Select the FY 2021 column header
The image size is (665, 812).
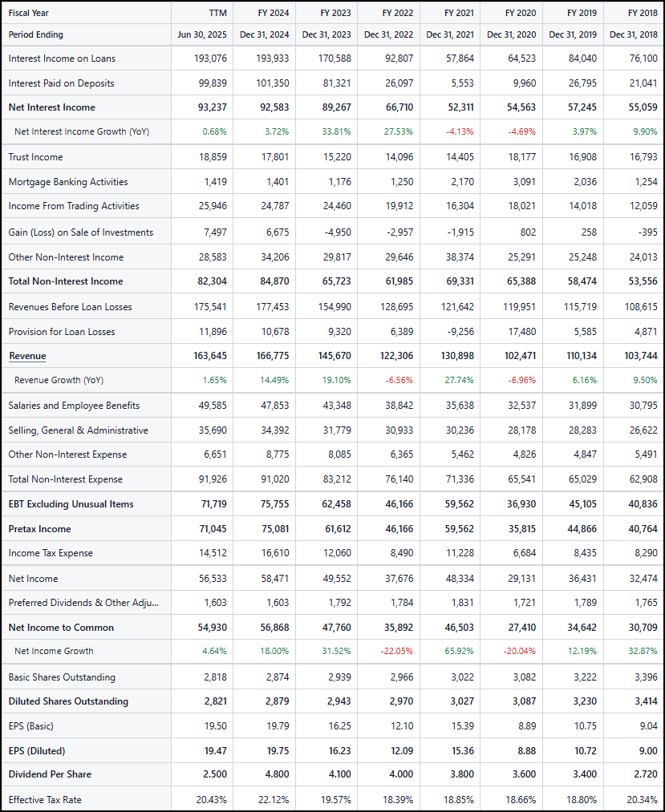[x=459, y=13]
